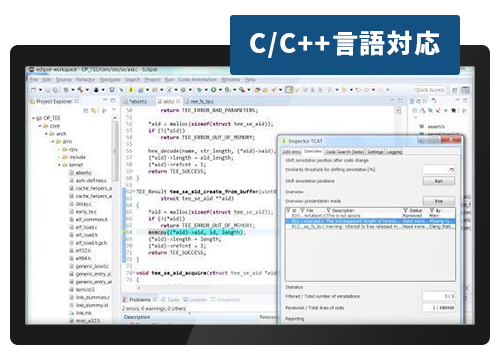Click the New file toolbar icon
This screenshot has height=360, width=500.
tap(33, 90)
